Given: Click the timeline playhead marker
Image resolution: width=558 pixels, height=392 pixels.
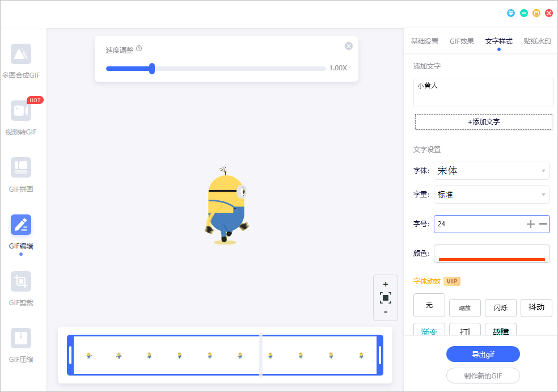Looking at the screenshot, I should (x=261, y=355).
